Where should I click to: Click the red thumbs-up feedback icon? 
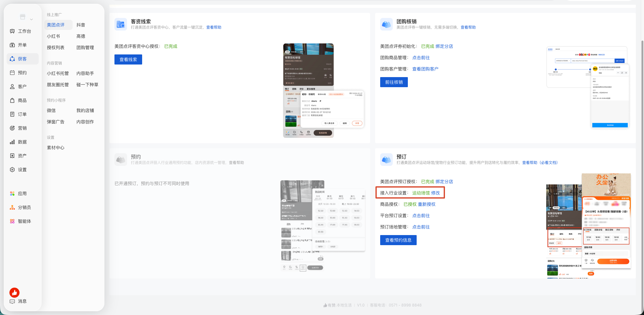(14, 293)
